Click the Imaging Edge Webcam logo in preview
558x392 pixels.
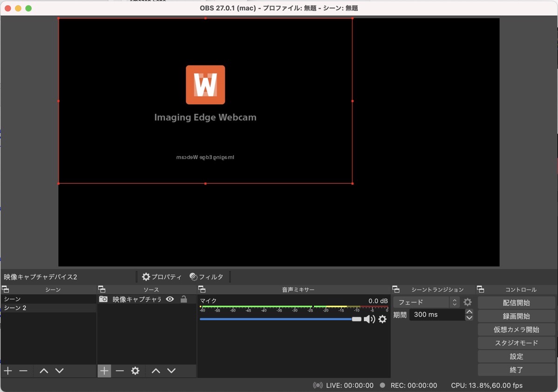[205, 85]
